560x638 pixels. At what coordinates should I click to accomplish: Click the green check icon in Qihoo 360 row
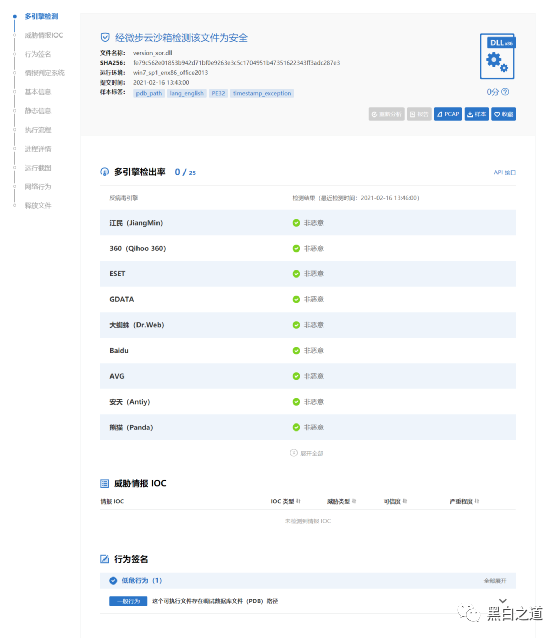296,249
